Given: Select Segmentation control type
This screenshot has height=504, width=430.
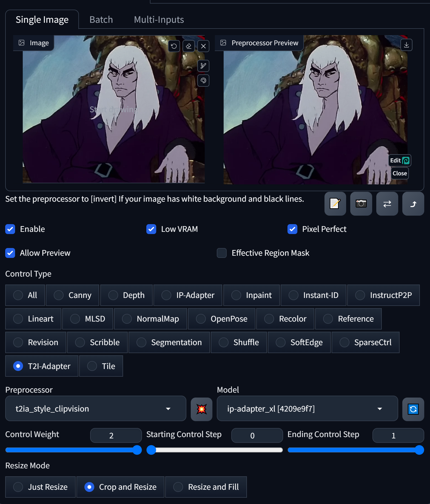Looking at the screenshot, I should pos(169,342).
